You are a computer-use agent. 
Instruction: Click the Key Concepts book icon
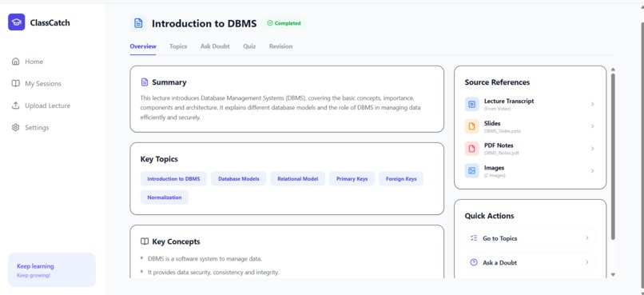coord(144,241)
